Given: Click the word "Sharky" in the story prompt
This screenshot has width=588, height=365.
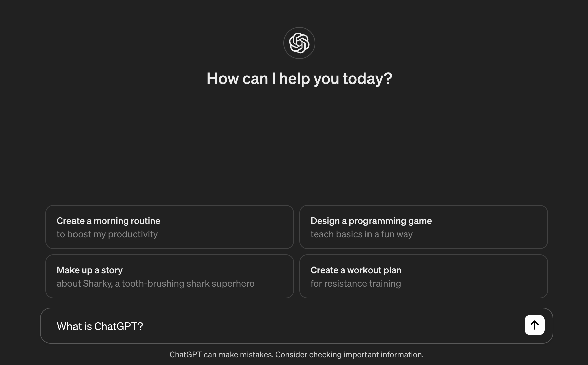Looking at the screenshot, I should [97, 284].
